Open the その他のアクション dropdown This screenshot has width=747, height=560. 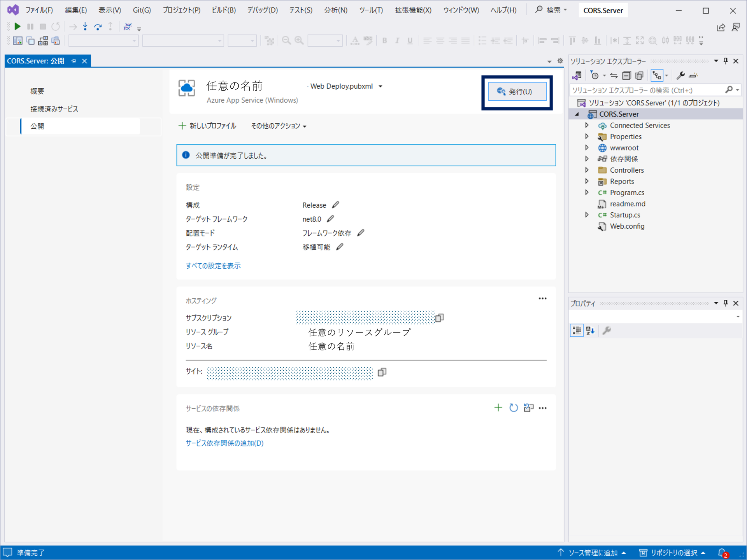click(x=279, y=126)
